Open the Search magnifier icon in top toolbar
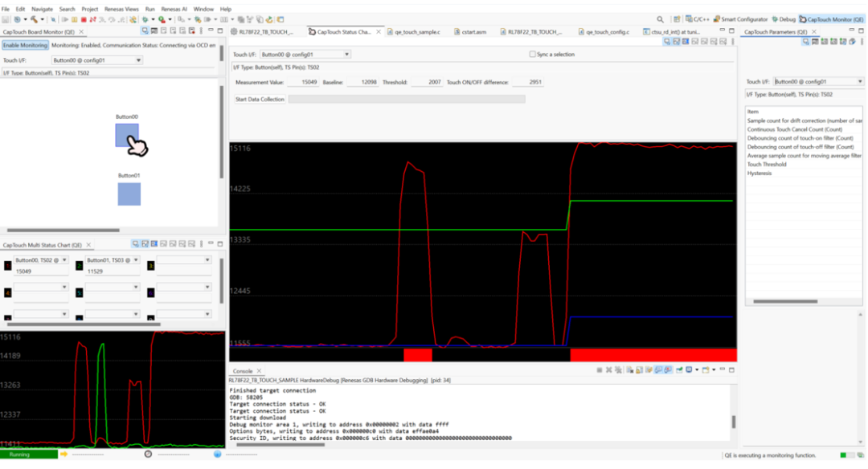This screenshot has width=868, height=469. click(661, 19)
